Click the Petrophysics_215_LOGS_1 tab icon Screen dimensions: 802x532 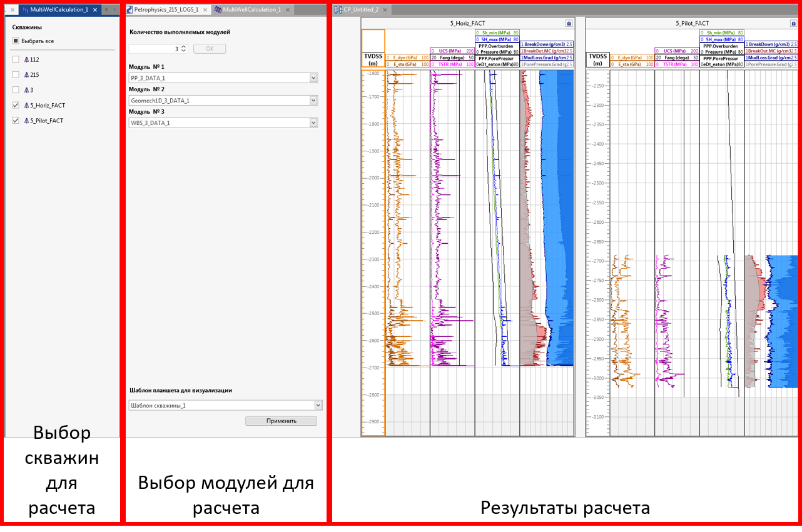coord(130,10)
